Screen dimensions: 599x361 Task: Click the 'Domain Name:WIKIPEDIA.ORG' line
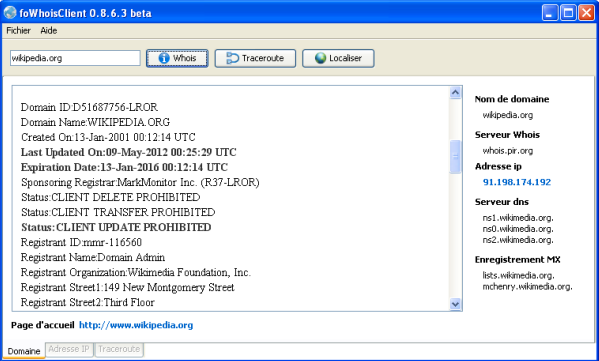tap(96, 122)
